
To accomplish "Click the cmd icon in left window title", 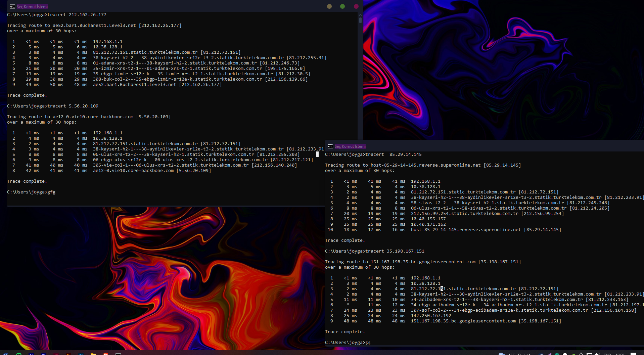I will (12, 7).
